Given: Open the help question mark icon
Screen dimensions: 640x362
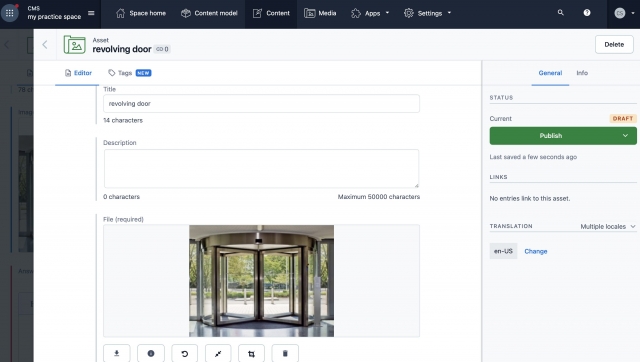Looking at the screenshot, I should (587, 13).
